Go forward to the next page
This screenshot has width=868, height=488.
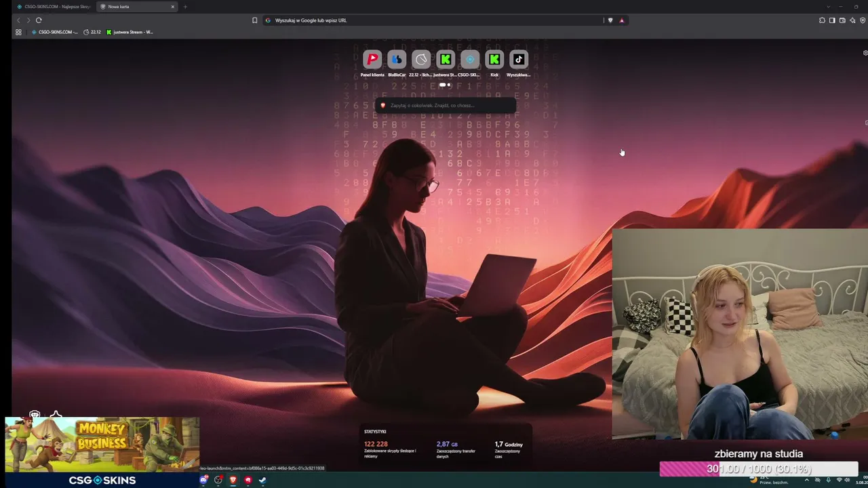(x=28, y=20)
